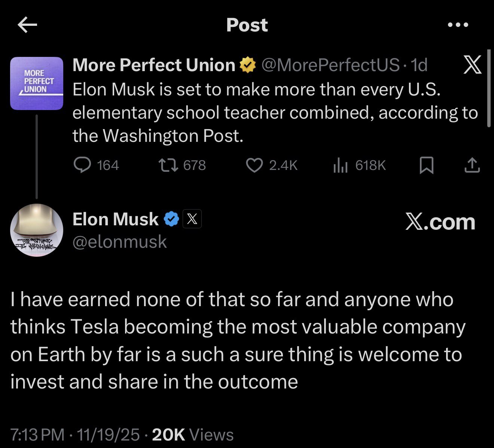Repost the More Perfect Union post

[168, 165]
